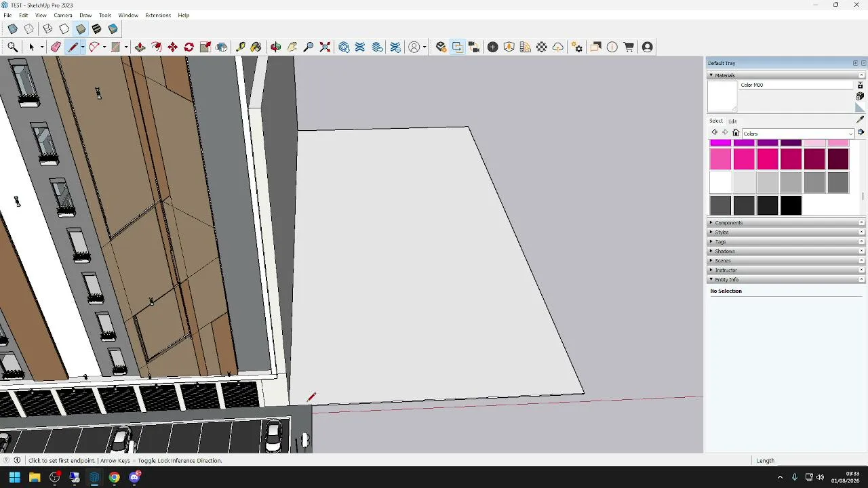Open the Select tool dropdown arrow
868x488 pixels.
pyautogui.click(x=41, y=47)
